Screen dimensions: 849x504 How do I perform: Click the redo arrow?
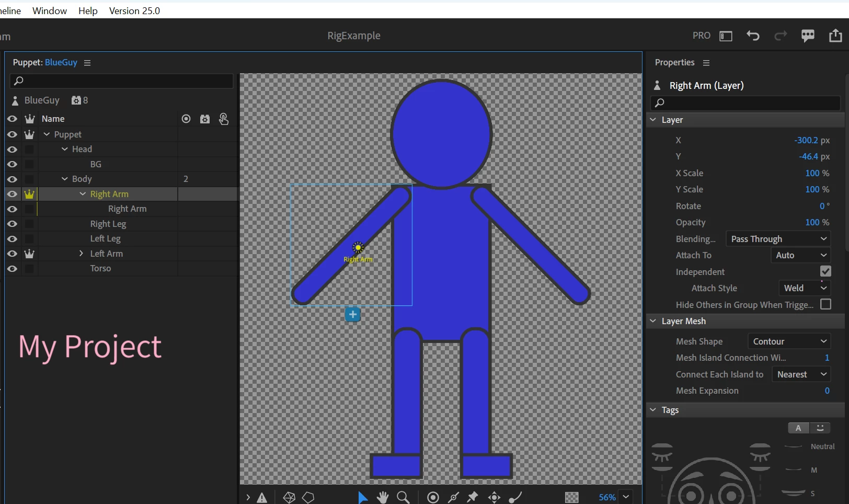tap(781, 36)
